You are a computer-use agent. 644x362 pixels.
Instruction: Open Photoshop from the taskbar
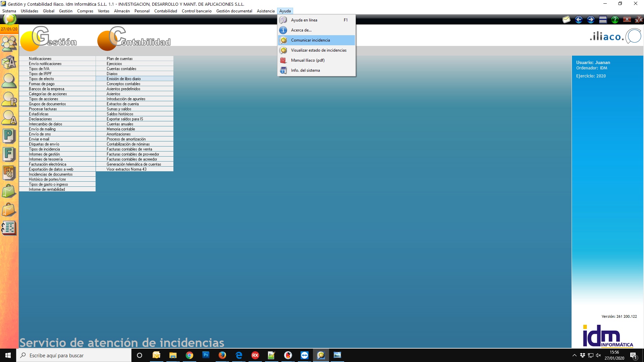click(x=206, y=355)
